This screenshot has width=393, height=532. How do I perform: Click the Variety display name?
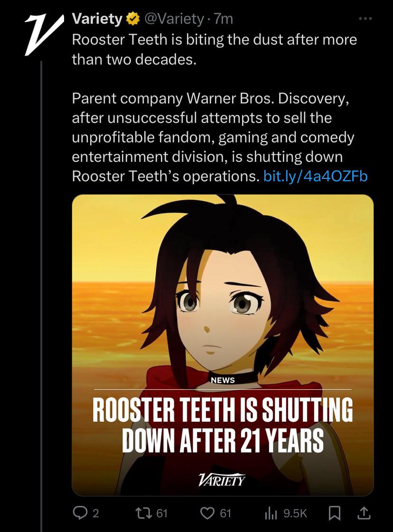click(97, 19)
